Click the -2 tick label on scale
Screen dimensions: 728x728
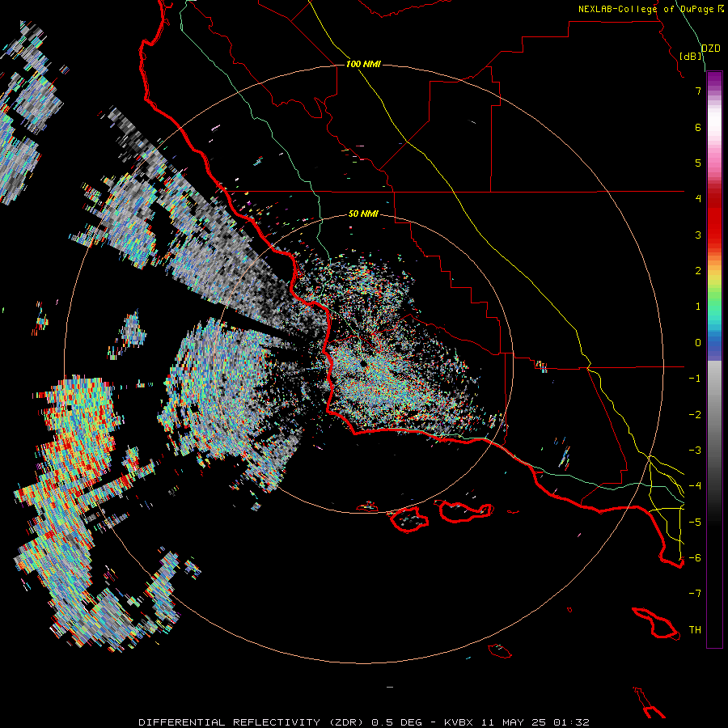[695, 415]
